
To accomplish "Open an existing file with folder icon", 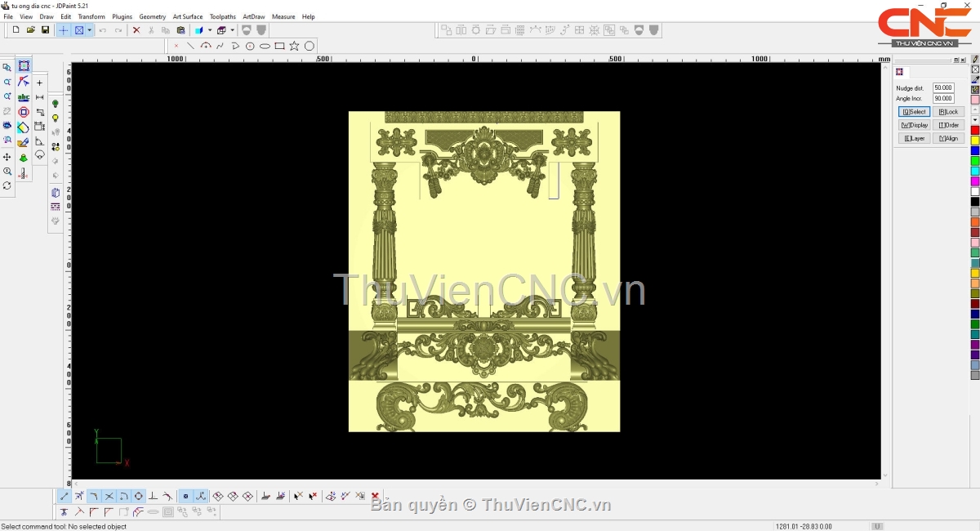I will pyautogui.click(x=30, y=30).
